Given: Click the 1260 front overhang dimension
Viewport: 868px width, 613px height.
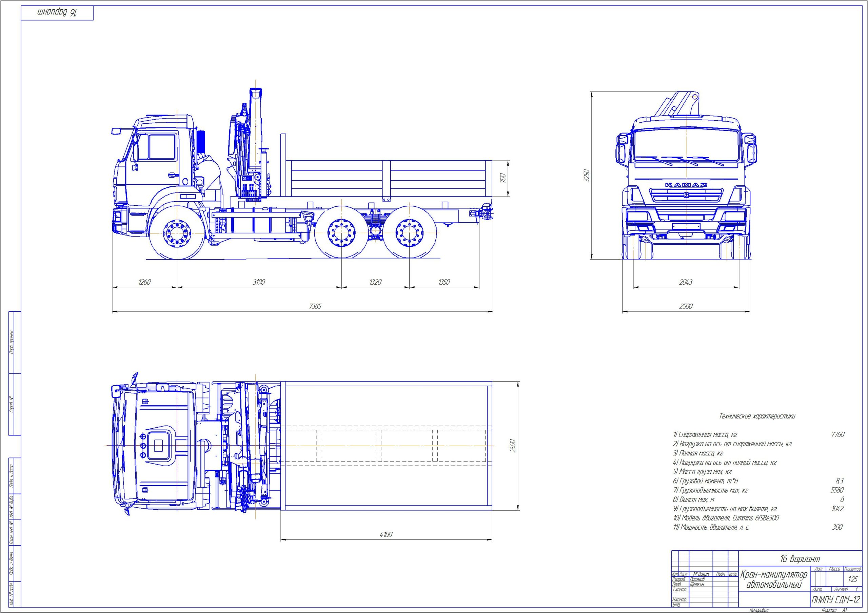Looking at the screenshot, I should tap(144, 282).
